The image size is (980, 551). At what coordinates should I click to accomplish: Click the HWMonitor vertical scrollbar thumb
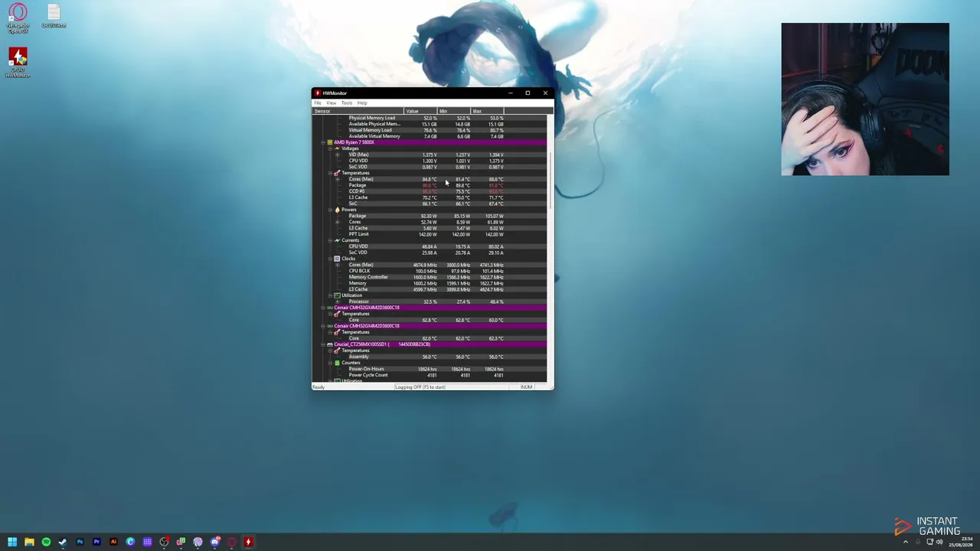point(550,180)
